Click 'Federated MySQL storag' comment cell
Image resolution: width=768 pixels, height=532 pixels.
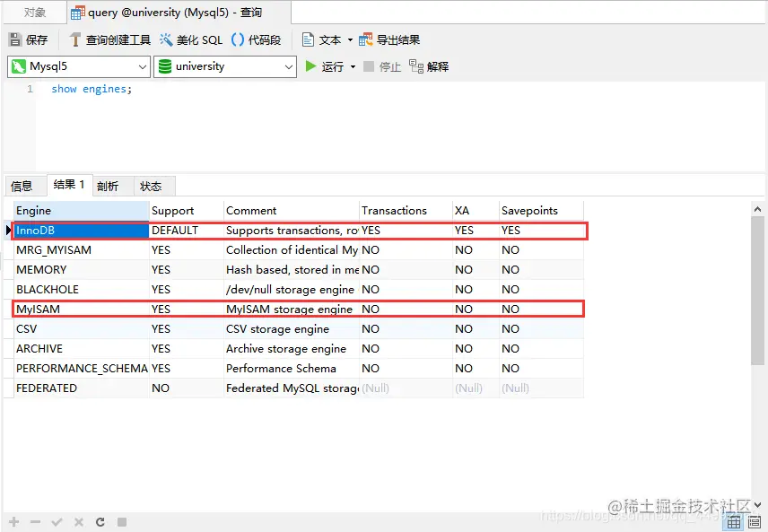[292, 388]
